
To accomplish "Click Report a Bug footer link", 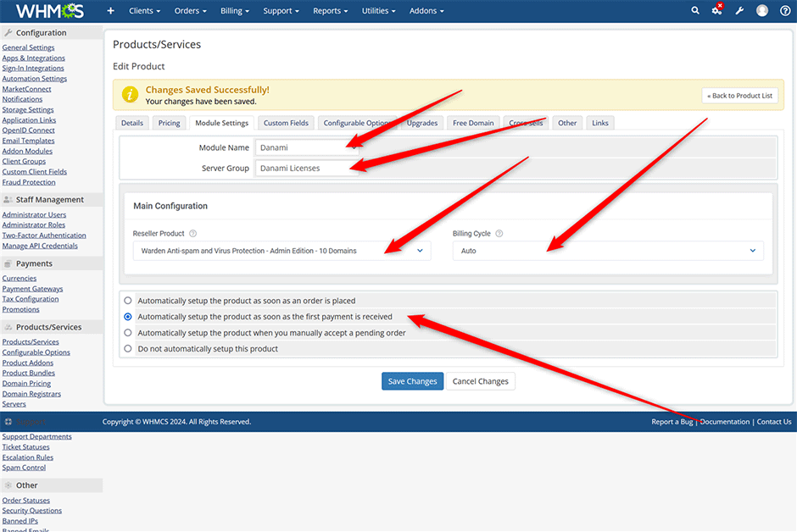I will click(672, 422).
